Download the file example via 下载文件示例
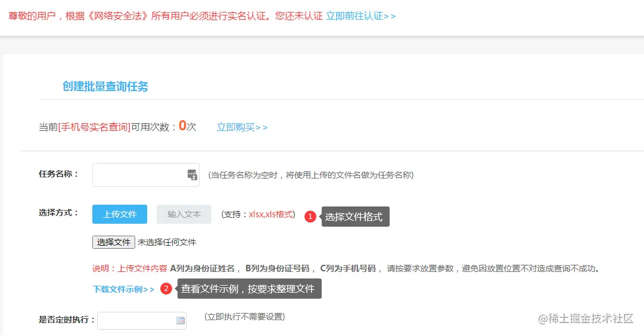Viewport: 644px width, 335px height. 123,289
